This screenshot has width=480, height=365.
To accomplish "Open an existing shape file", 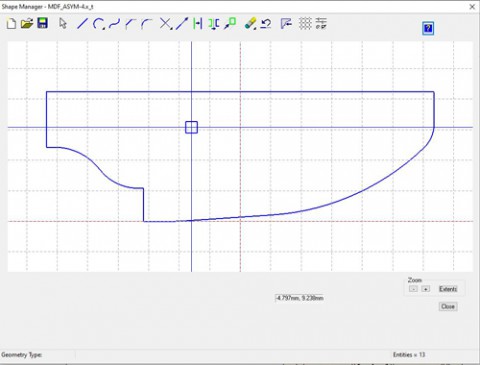I will [27, 24].
